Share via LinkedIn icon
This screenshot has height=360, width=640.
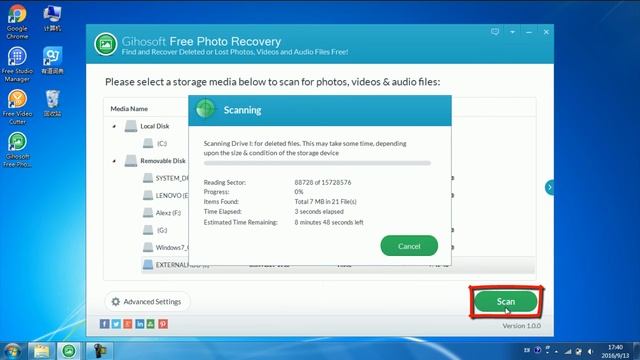[x=140, y=324]
